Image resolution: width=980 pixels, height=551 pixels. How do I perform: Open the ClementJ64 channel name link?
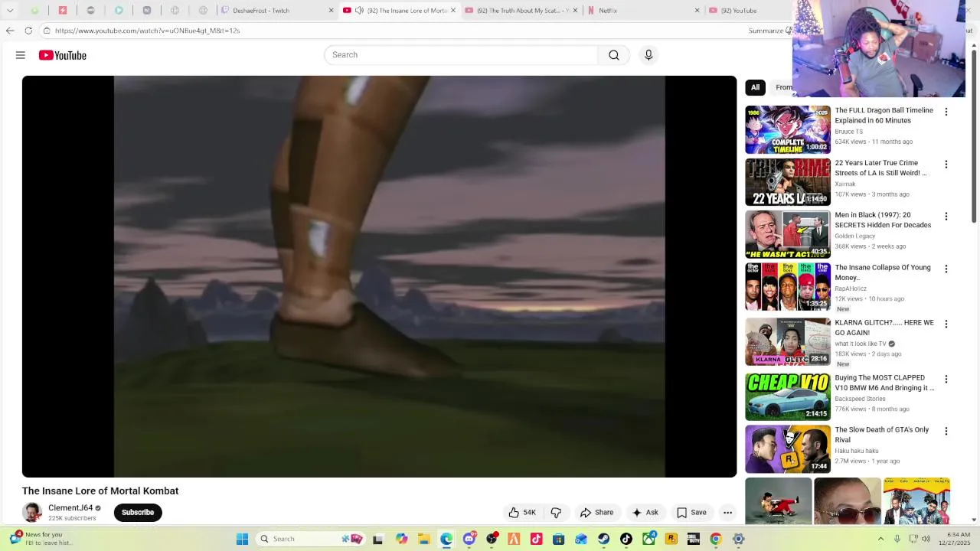point(70,508)
